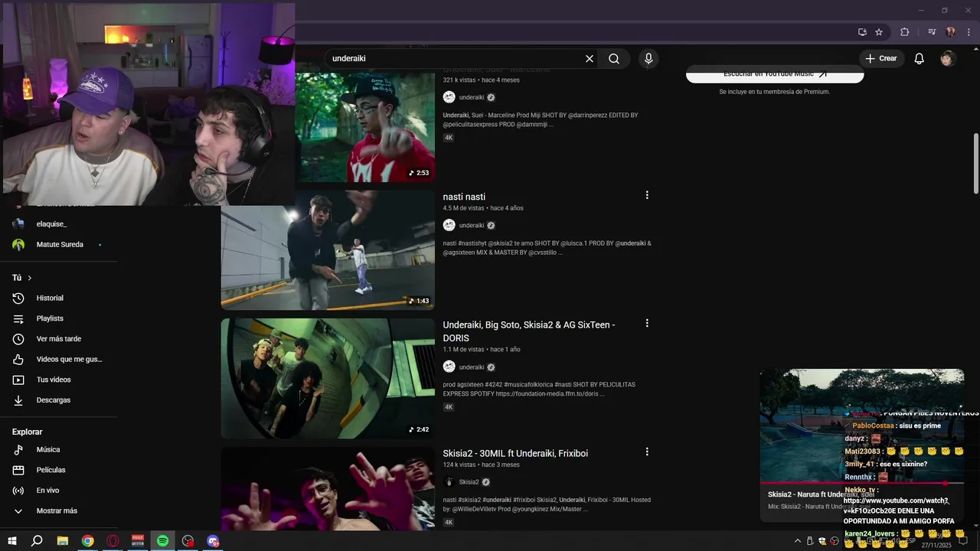Expand the Tú section chevron
Viewport: 980px width, 551px height.
[30, 278]
